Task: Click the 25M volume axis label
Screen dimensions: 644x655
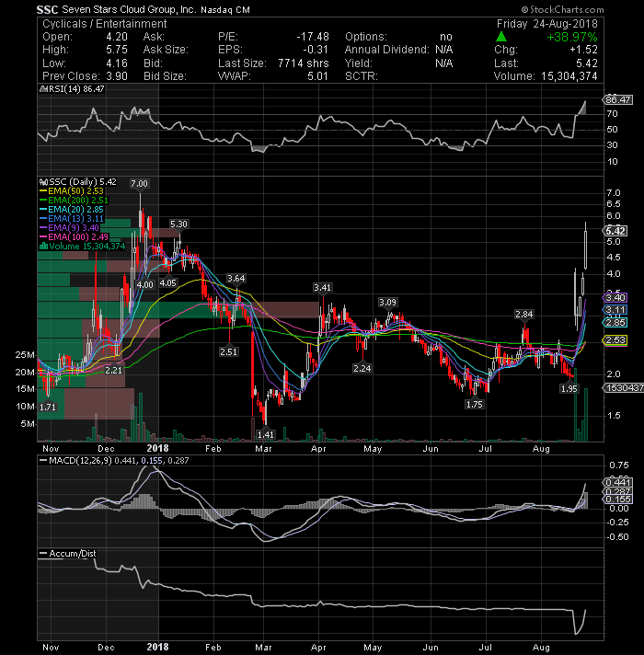Action: click(25, 355)
